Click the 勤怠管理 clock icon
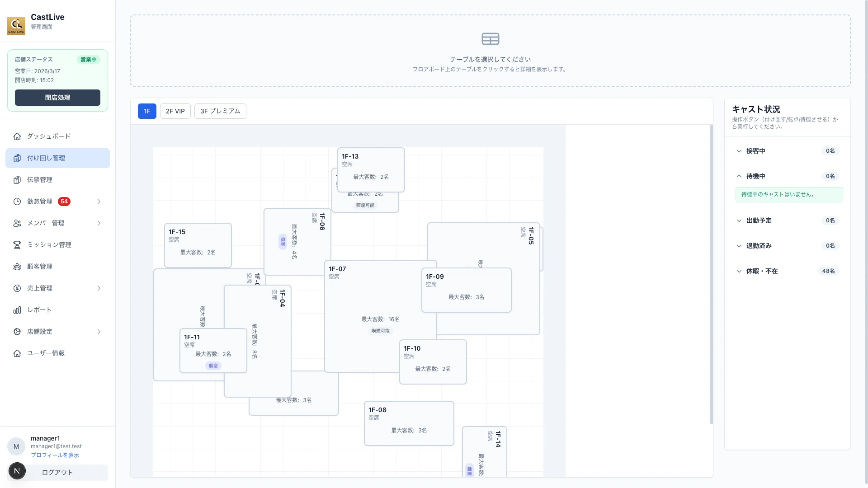Image resolution: width=868 pixels, height=488 pixels. (x=17, y=202)
